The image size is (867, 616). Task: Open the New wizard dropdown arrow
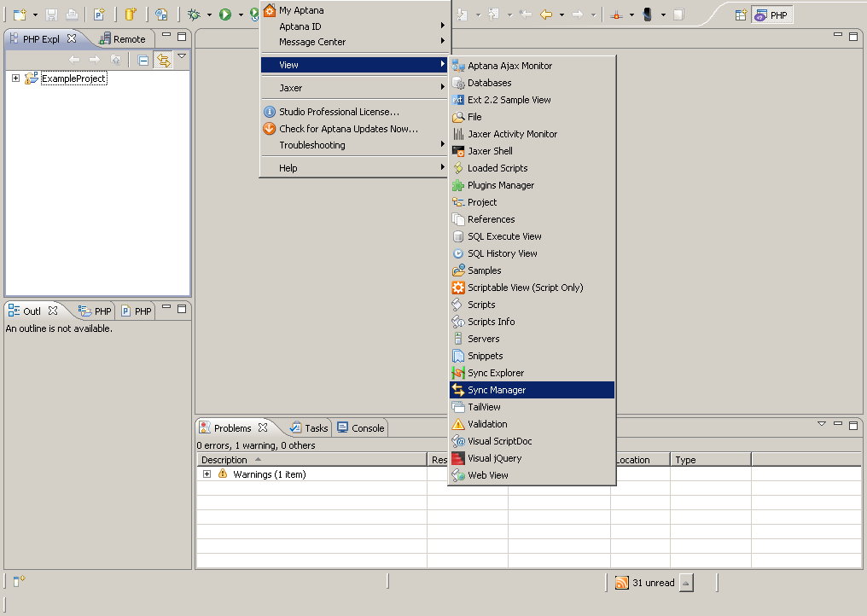35,15
